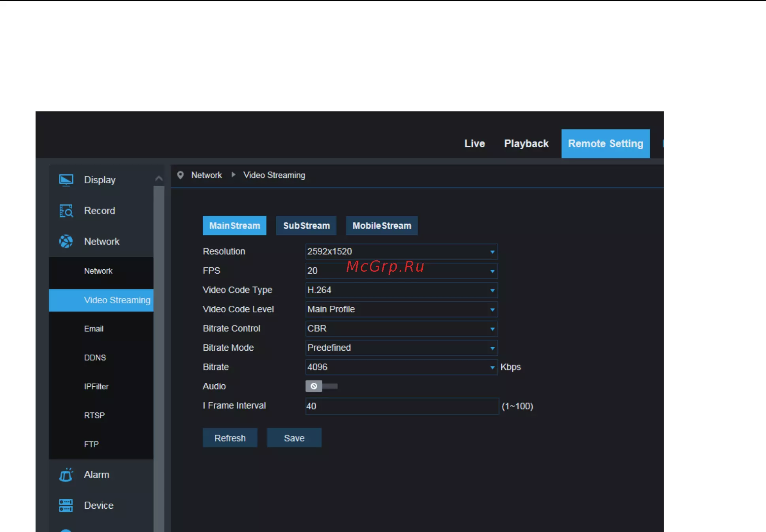Switch to the MobileStream tab
Image resolution: width=766 pixels, height=532 pixels.
382,226
